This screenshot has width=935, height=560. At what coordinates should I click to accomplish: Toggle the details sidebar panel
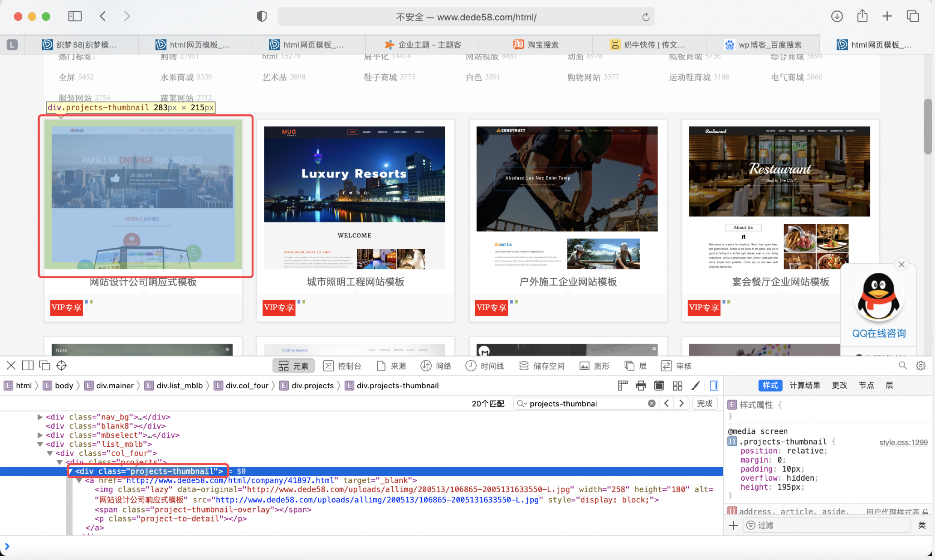714,386
